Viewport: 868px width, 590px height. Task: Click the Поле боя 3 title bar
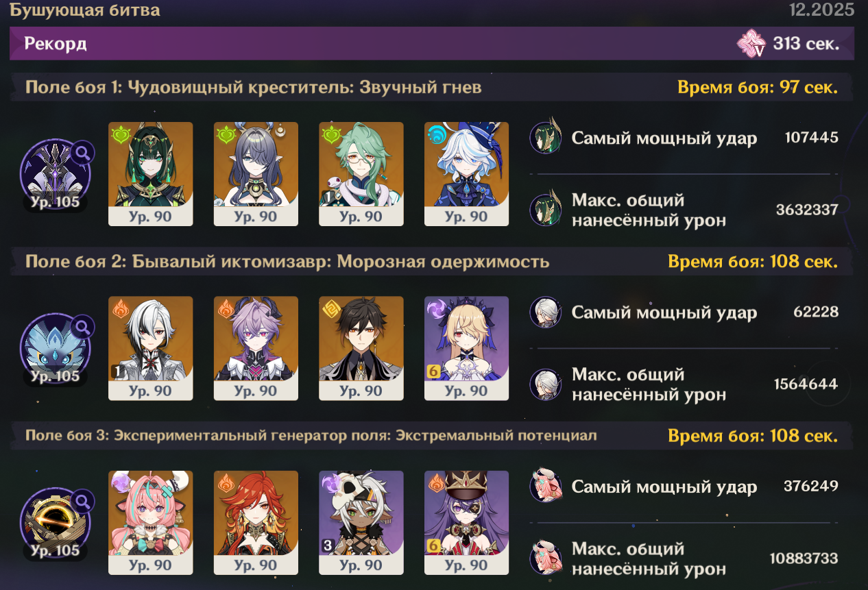coord(432,436)
